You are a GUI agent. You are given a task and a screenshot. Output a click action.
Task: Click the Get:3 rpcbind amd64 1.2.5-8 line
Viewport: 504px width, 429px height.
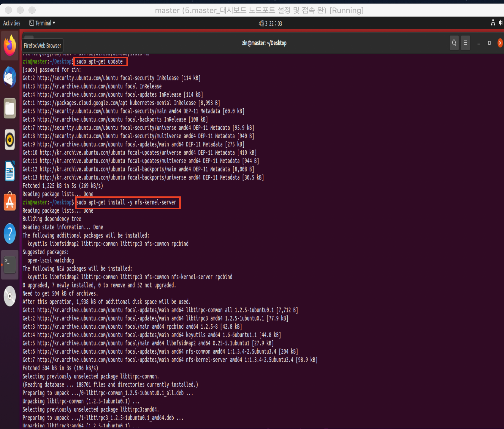(x=132, y=327)
